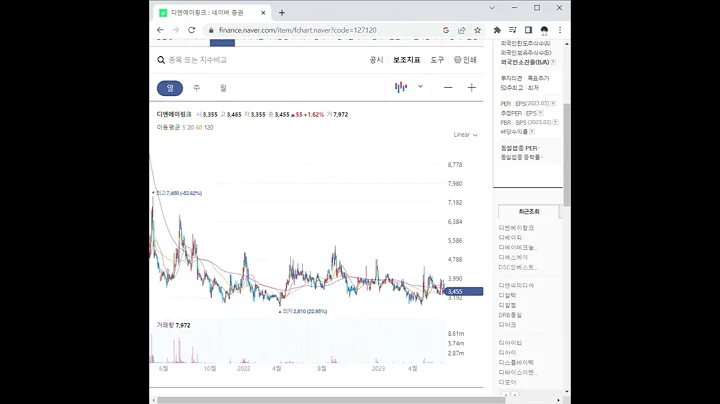720x404 pixels.
Task: Open the site security lock info
Action: point(211,30)
